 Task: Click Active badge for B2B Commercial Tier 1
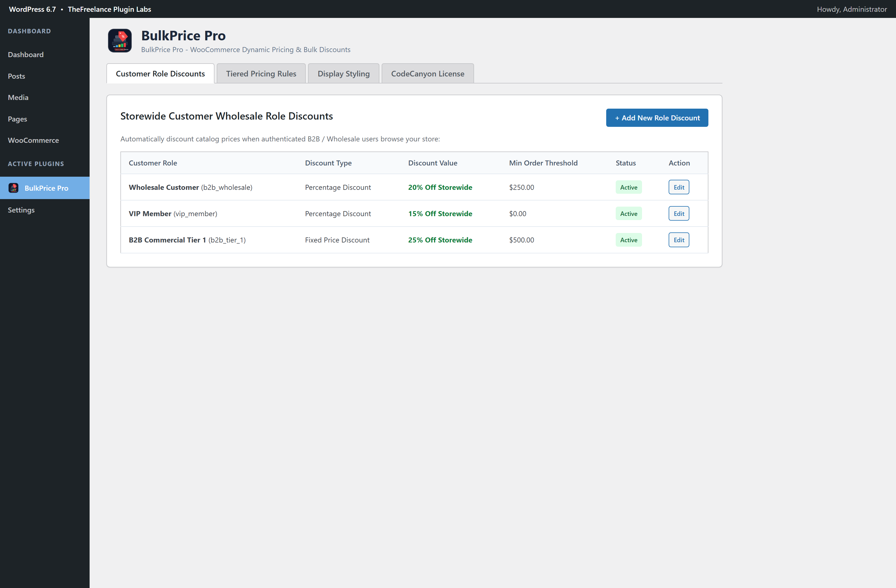pos(629,240)
